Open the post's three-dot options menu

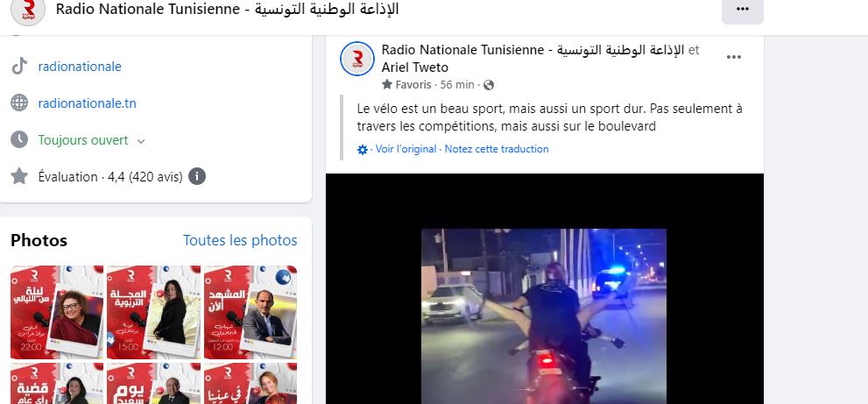[x=733, y=57]
